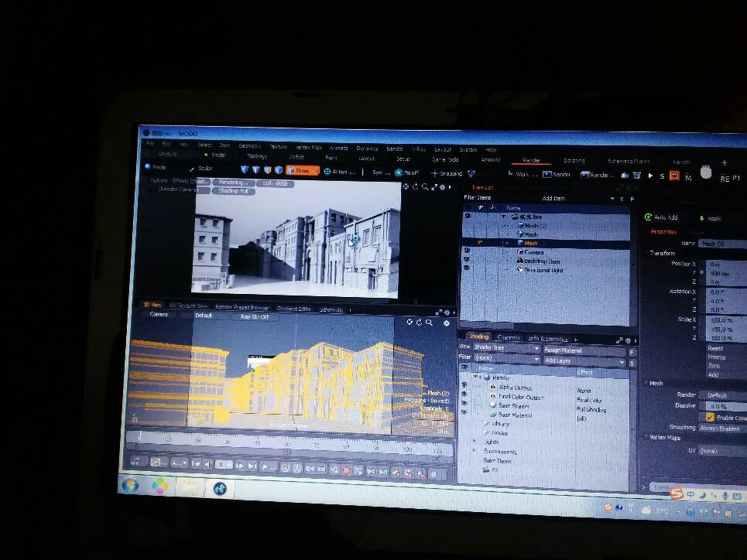The image size is (747, 560).
Task: Click the Assign Material button
Action: pos(584,350)
